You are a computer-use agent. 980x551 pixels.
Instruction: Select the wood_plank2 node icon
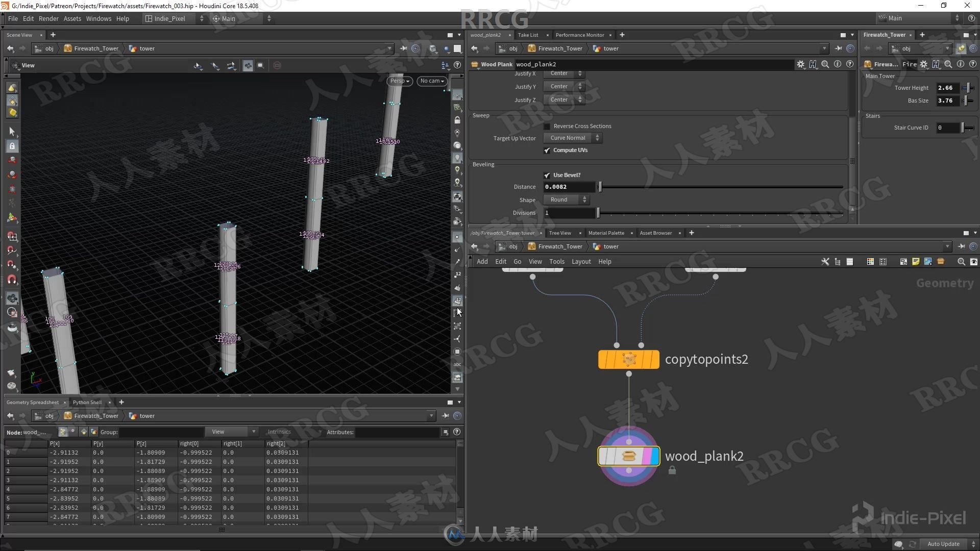[x=626, y=456]
